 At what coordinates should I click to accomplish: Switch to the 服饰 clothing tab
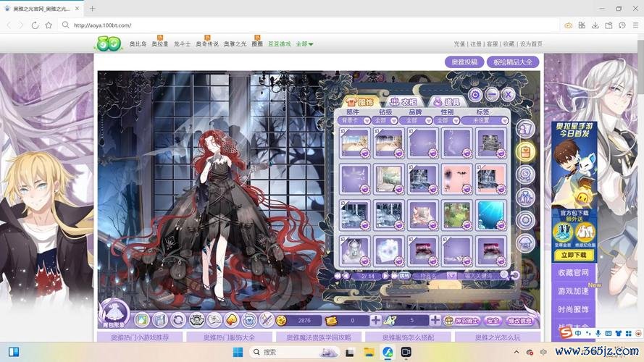[360, 102]
